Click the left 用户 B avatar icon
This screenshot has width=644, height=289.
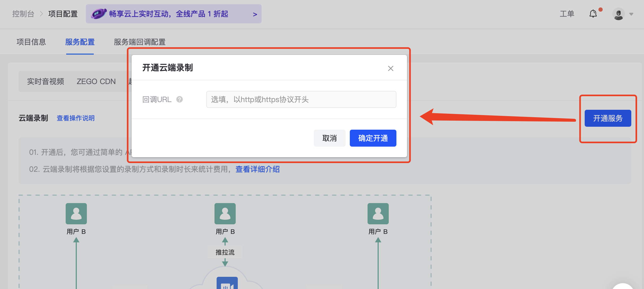click(76, 214)
